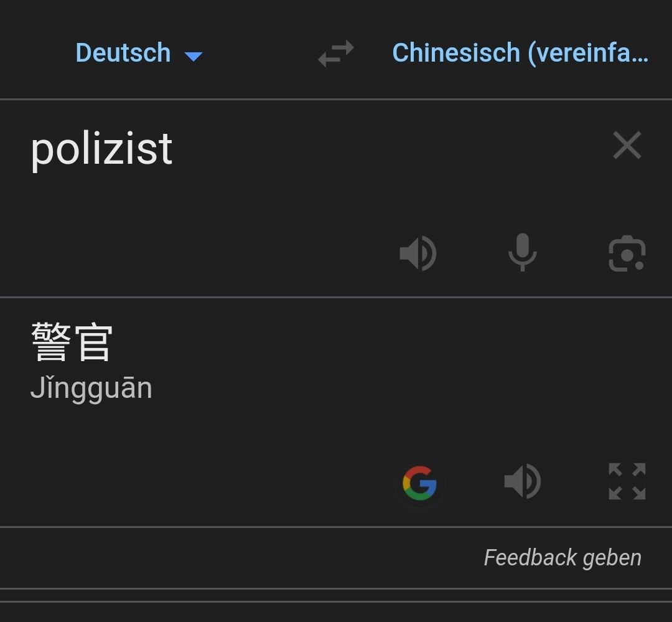This screenshot has width=672, height=622.
Task: Click the pinyin text Jǐngguān
Action: pyautogui.click(x=91, y=389)
